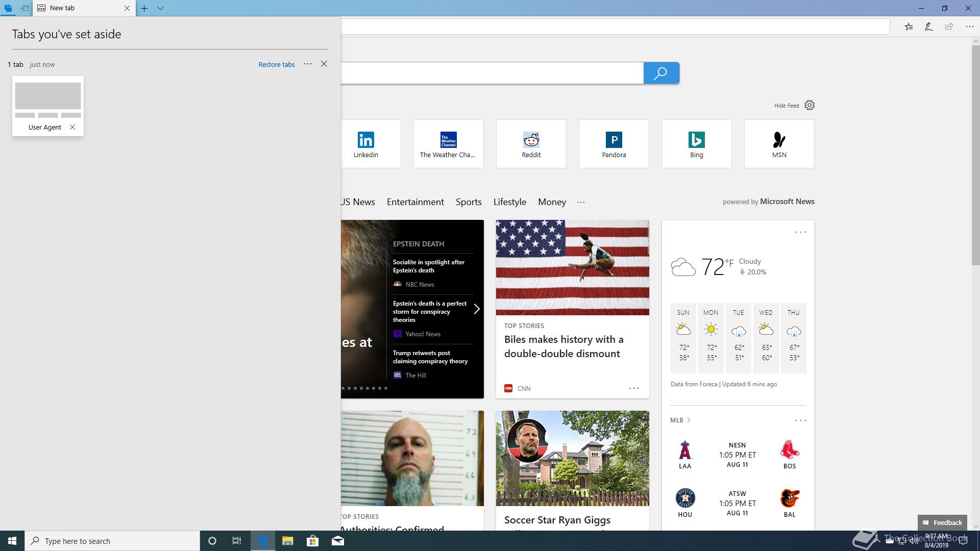Open more options for set-aside tabs
Viewport: 980px width, 551px height.
pyautogui.click(x=308, y=64)
